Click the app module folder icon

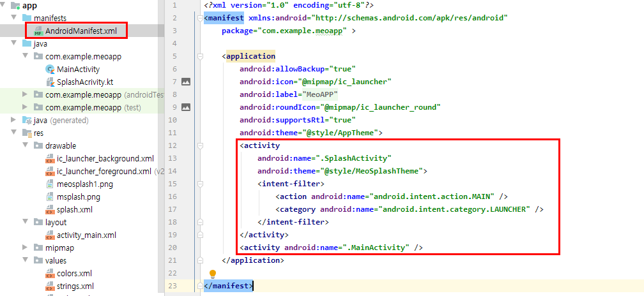click(15, 6)
